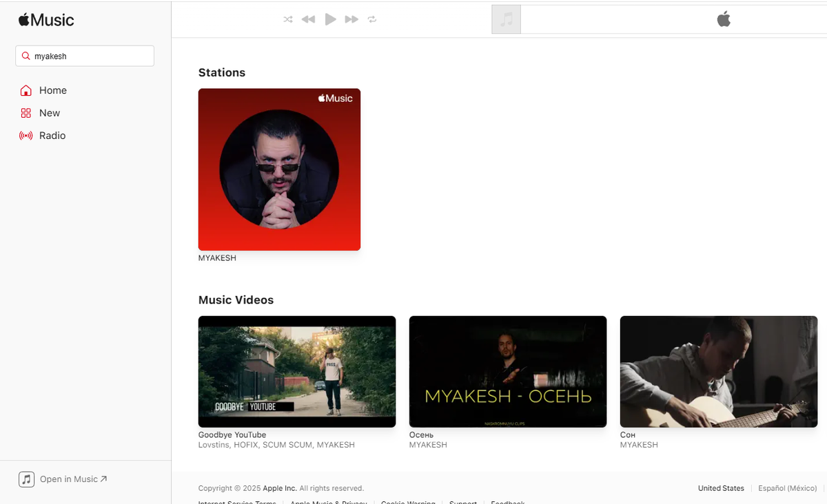Click the music app icon beside Open in Music

click(x=26, y=479)
